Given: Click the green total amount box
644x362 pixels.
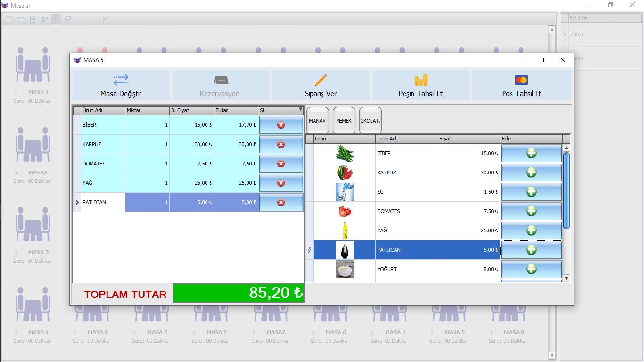Looking at the screenshot, I should click(x=239, y=293).
